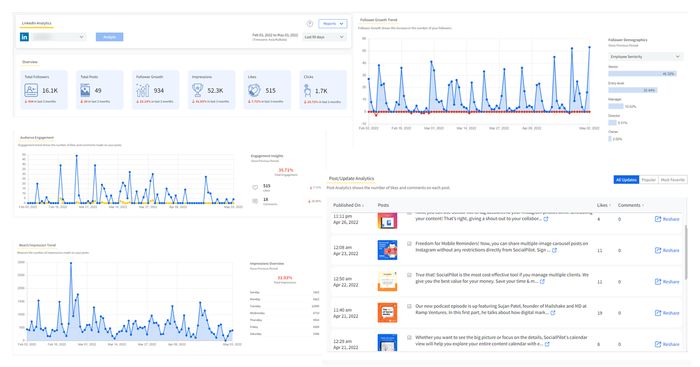The height and width of the screenshot is (367, 700).
Task: Click the heart icon in Engagement Insights
Action: tap(255, 188)
